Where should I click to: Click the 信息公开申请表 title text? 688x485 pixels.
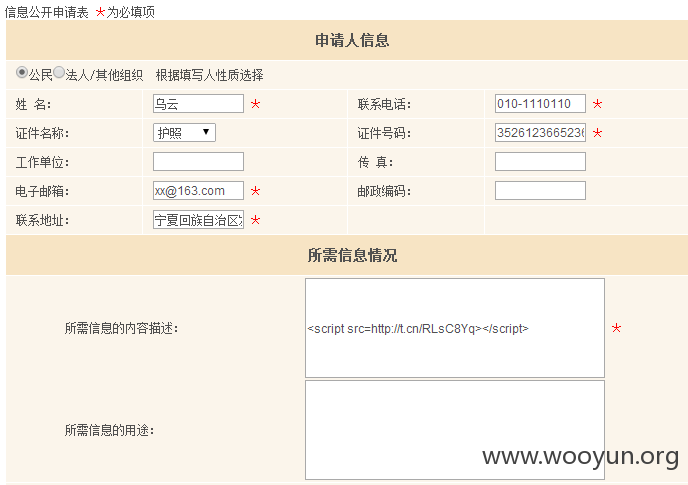pos(47,12)
